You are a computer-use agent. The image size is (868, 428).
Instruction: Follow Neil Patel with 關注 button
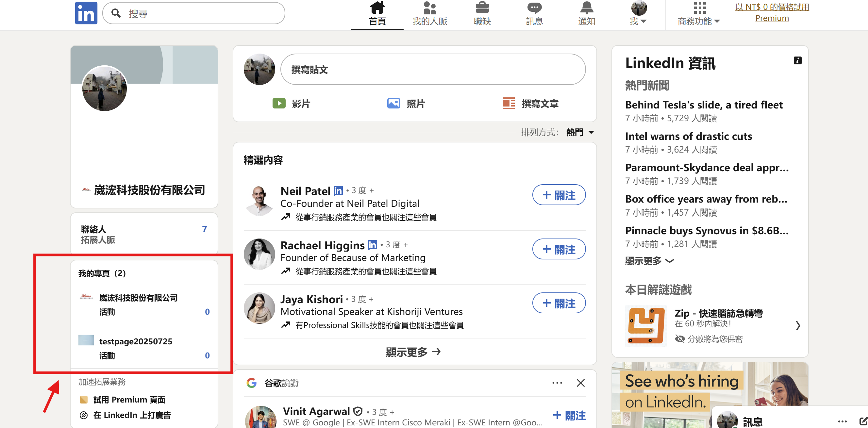(559, 195)
